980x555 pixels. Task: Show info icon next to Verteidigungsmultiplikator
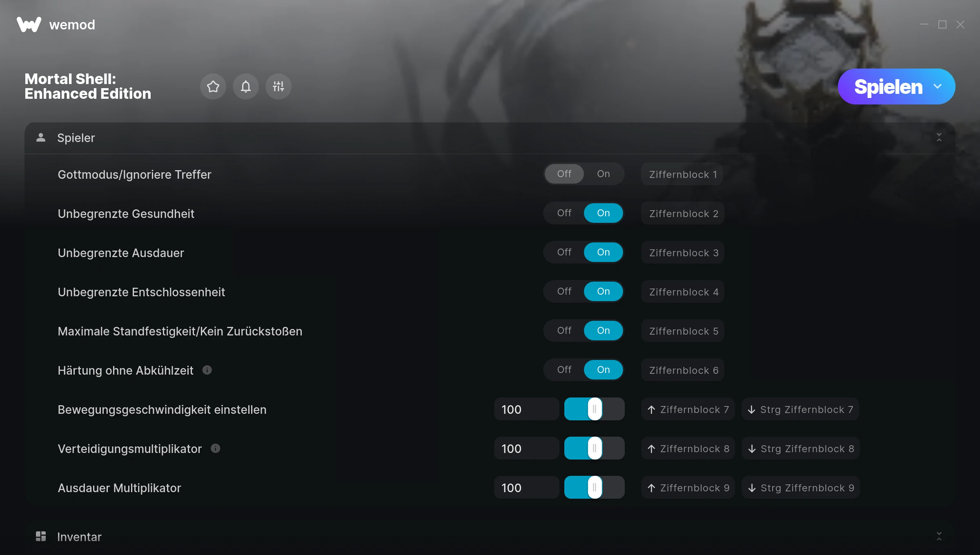click(x=216, y=448)
